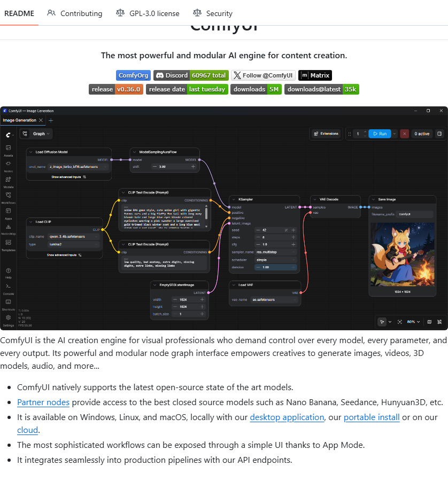The height and width of the screenshot is (481, 448).
Task: Open the Graph dropdown
Action: click(x=41, y=134)
